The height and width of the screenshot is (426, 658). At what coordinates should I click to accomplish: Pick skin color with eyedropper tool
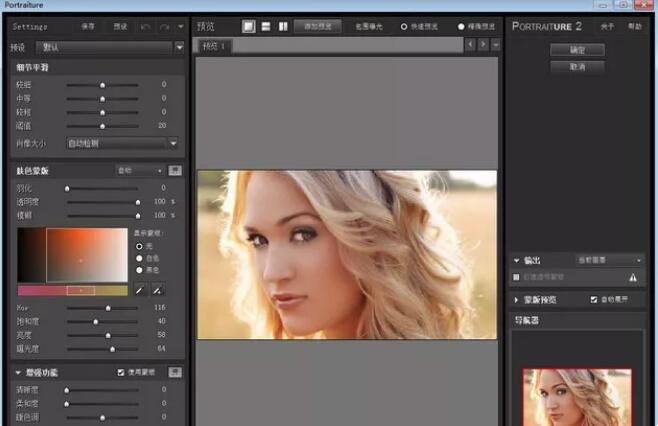(x=140, y=290)
